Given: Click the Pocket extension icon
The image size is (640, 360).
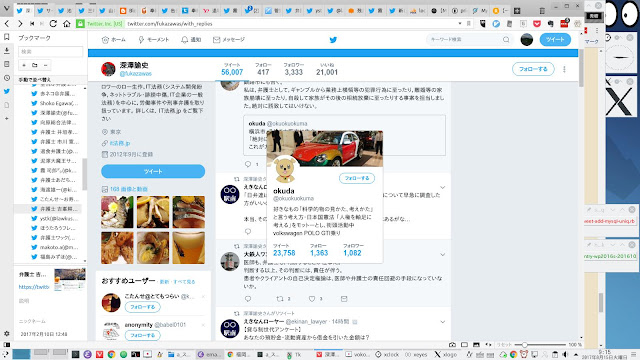Looking at the screenshot, I should click(537, 24).
